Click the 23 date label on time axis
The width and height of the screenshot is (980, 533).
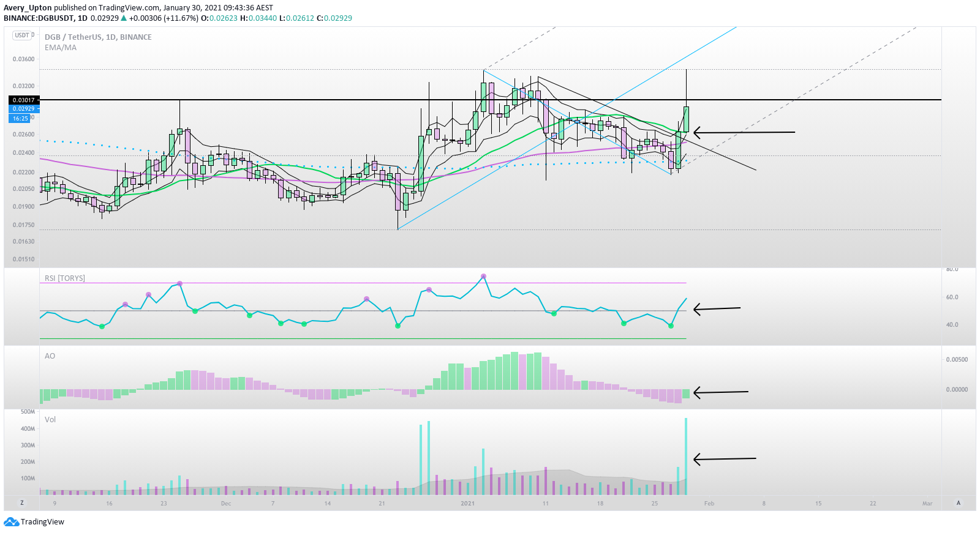(x=164, y=504)
